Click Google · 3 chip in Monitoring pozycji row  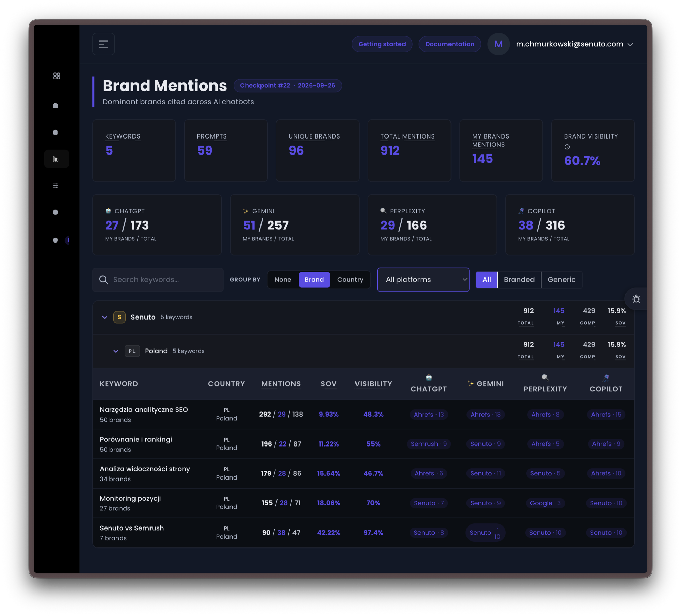tap(545, 503)
